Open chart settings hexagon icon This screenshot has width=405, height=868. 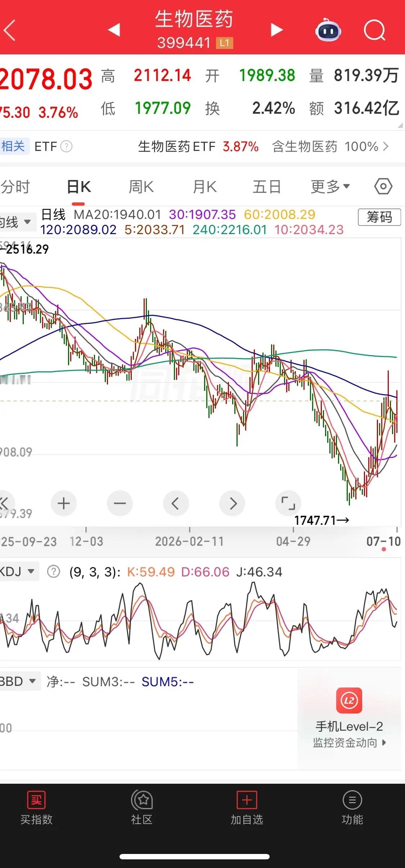(x=383, y=187)
